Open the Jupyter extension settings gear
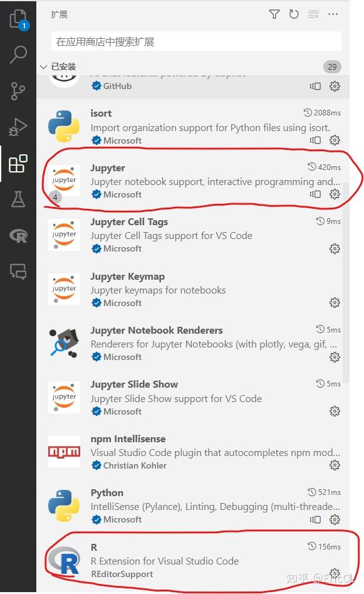Viewport: 364px width, 594px height. 335,194
